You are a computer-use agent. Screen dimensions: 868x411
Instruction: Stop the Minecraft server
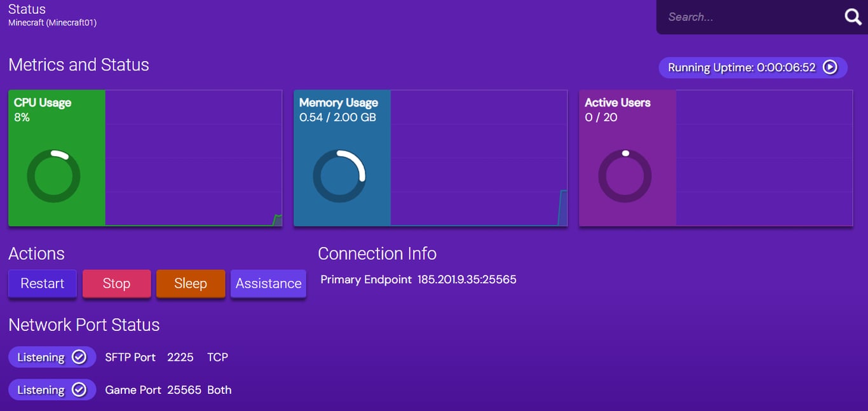pos(116,283)
